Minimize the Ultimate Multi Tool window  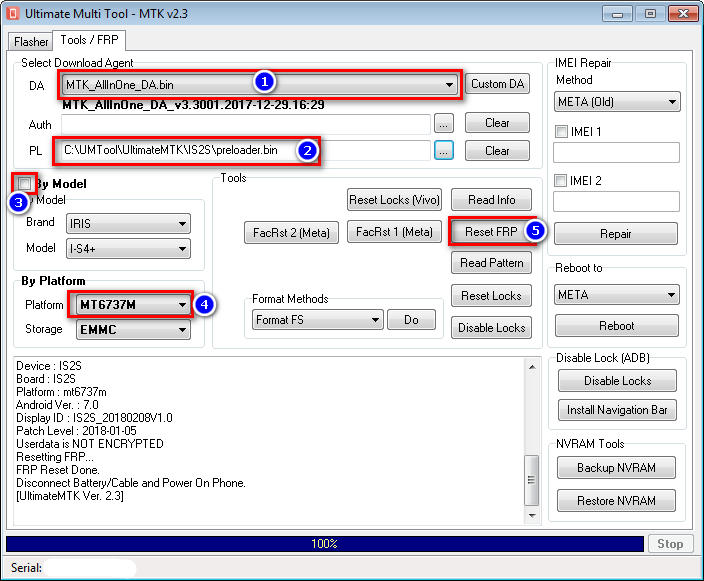click(617, 14)
